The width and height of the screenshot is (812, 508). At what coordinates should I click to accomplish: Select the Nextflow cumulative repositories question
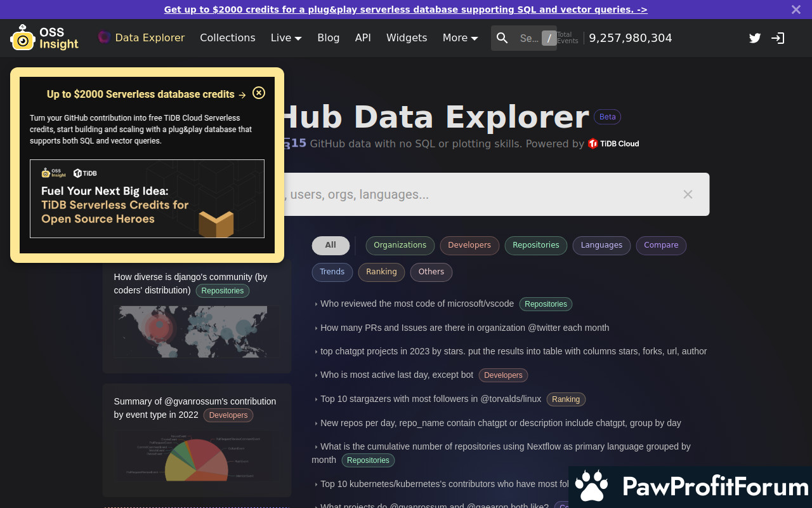pos(501,453)
